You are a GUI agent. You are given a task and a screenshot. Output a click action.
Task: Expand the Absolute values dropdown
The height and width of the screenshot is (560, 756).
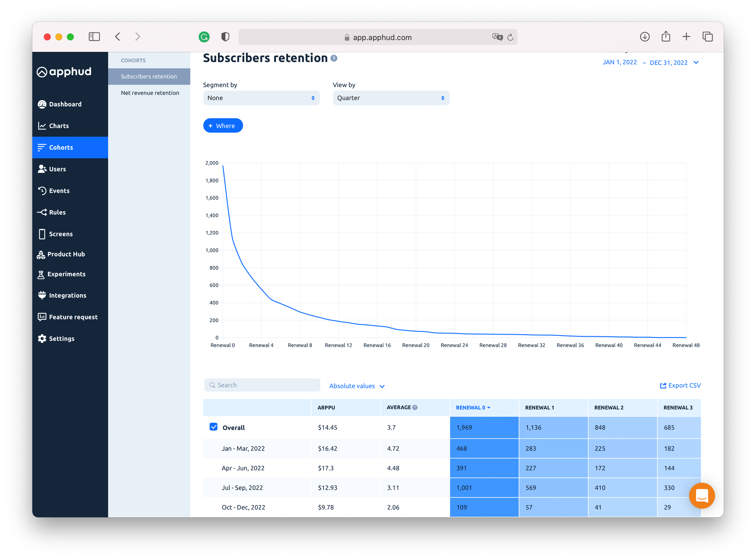tap(356, 386)
